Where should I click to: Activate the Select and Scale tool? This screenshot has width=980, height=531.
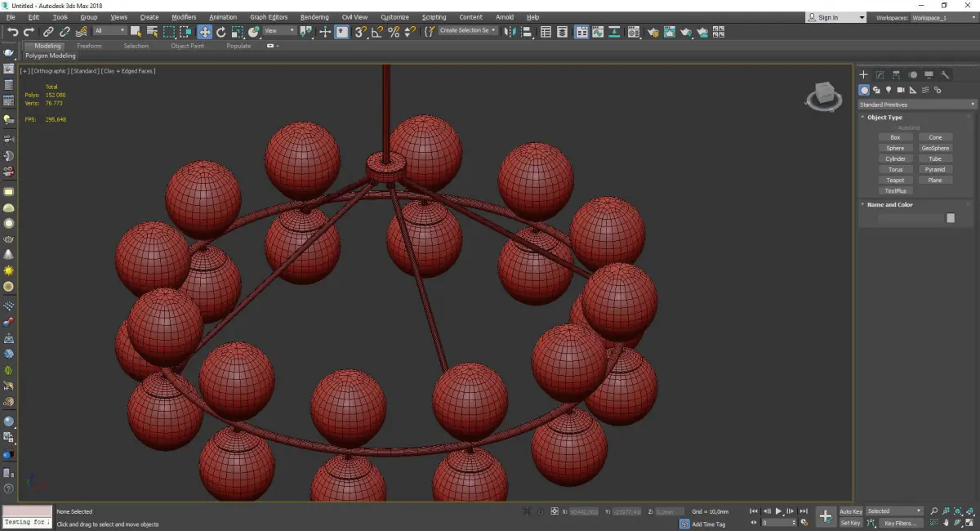[x=237, y=32]
